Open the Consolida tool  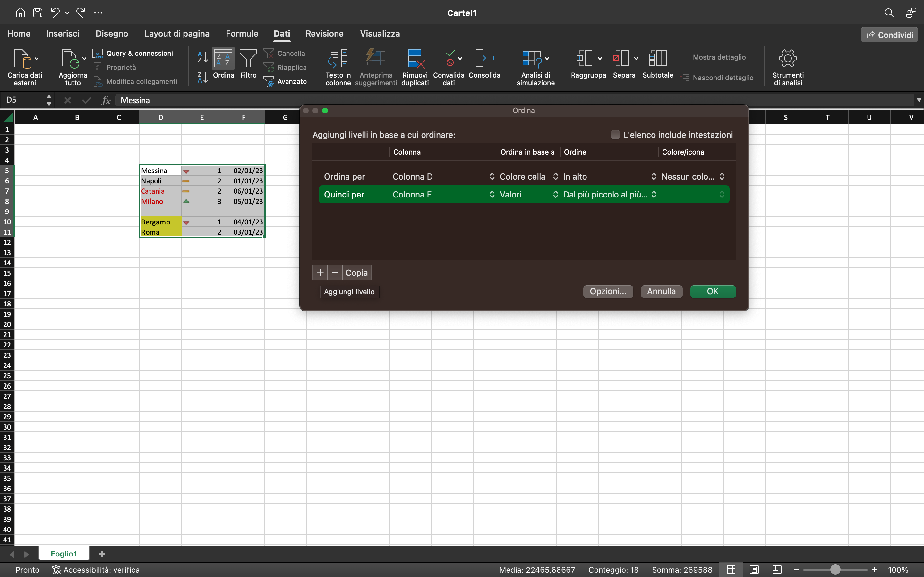(x=484, y=66)
